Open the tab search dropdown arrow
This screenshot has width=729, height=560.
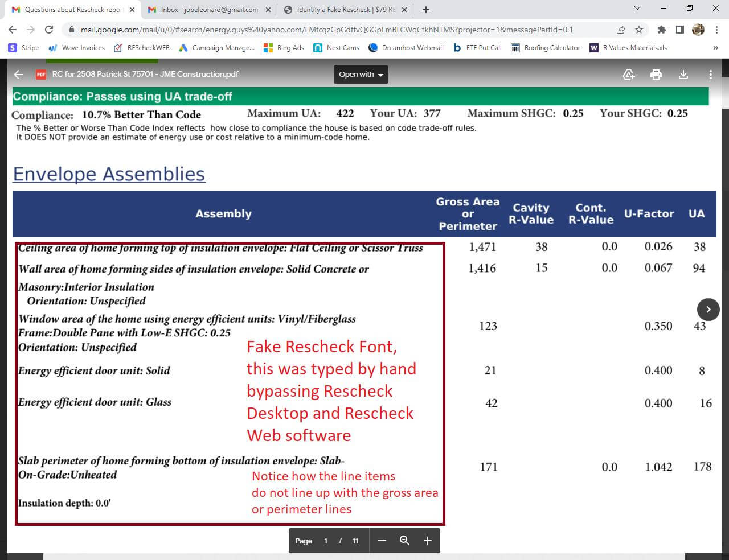(x=637, y=9)
